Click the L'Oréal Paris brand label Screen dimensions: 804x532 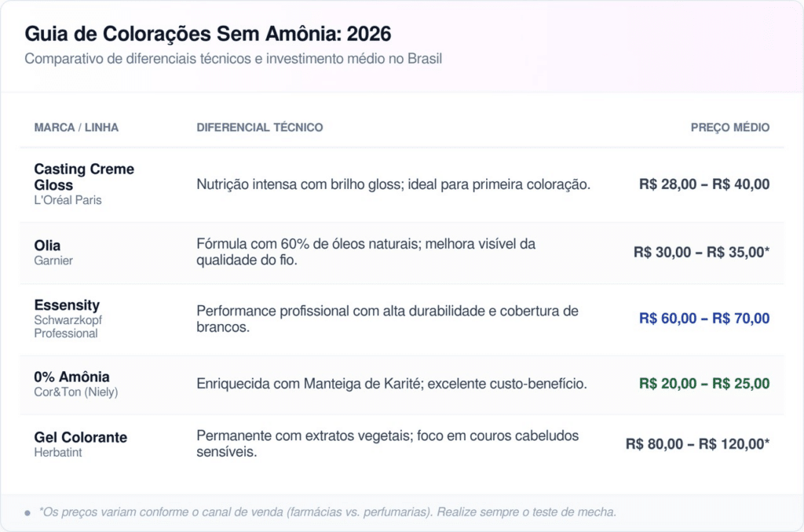click(x=68, y=200)
